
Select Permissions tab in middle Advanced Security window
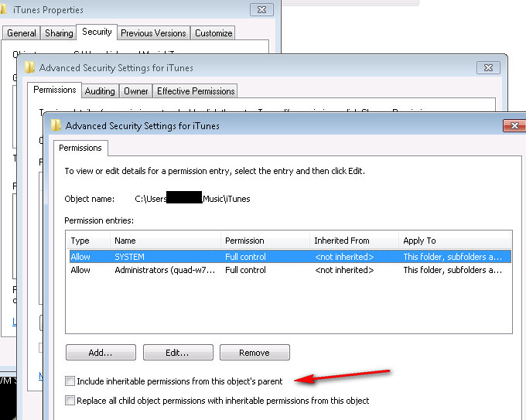[x=55, y=90]
